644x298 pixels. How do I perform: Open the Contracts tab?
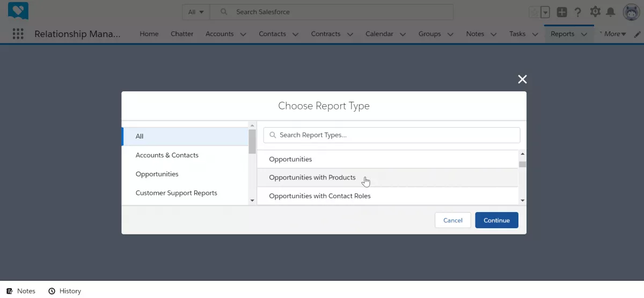tap(326, 34)
